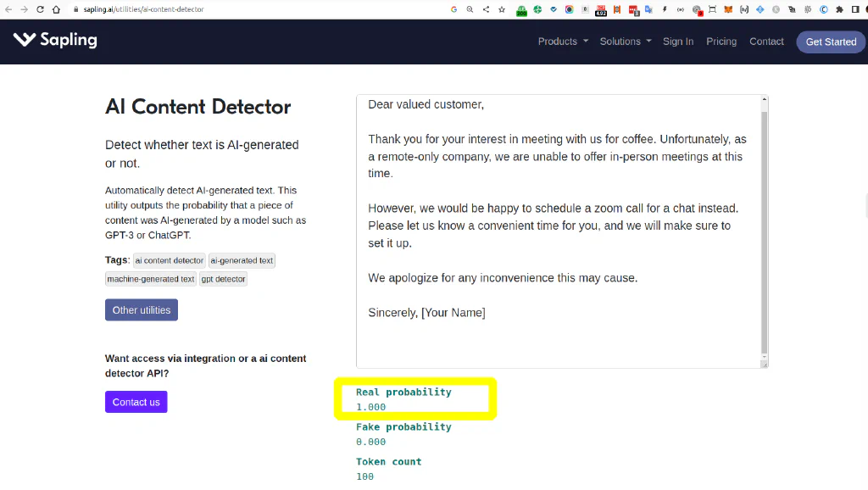The image size is (868, 490).
Task: Open the Sign In page
Action: click(678, 42)
